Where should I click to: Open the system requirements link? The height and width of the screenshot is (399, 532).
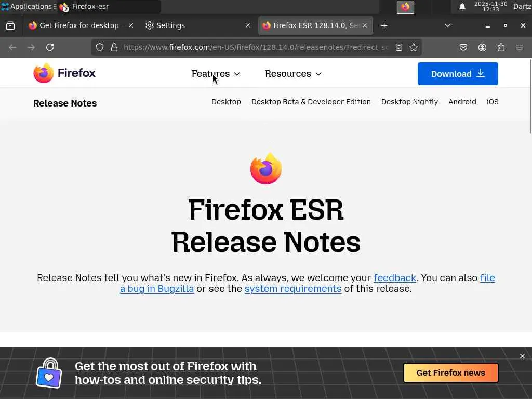[293, 289]
